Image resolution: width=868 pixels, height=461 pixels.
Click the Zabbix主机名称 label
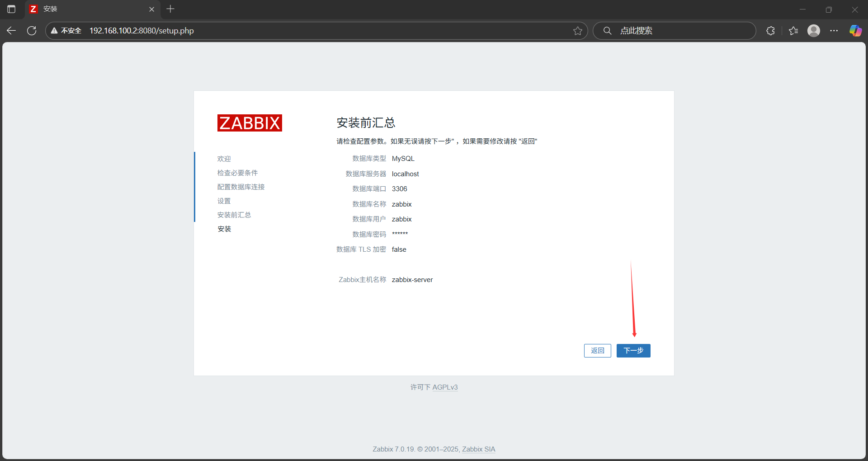click(x=363, y=280)
